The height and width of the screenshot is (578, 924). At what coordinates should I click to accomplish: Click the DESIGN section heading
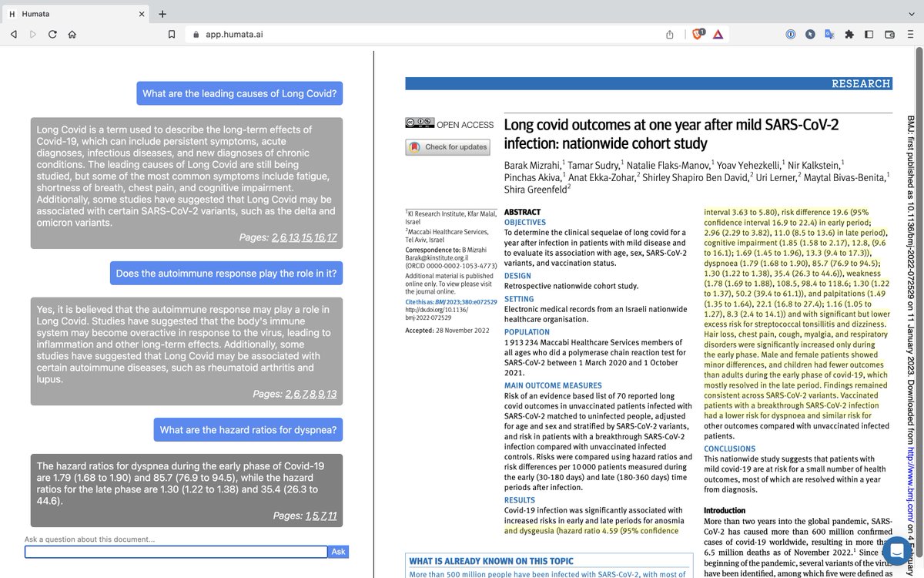(x=517, y=275)
